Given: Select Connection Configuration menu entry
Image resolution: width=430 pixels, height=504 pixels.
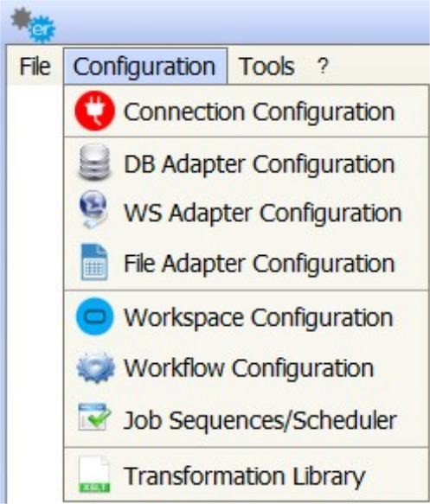Looking at the screenshot, I should pos(247,112).
